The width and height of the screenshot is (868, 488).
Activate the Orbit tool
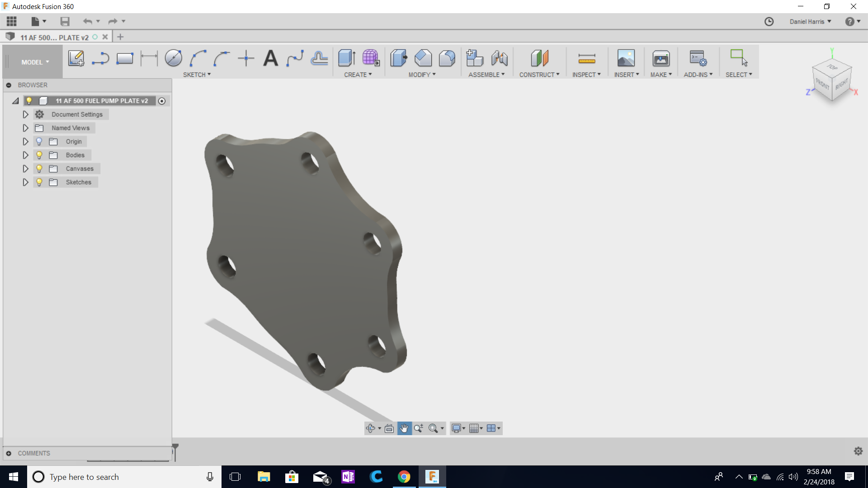[x=371, y=428]
